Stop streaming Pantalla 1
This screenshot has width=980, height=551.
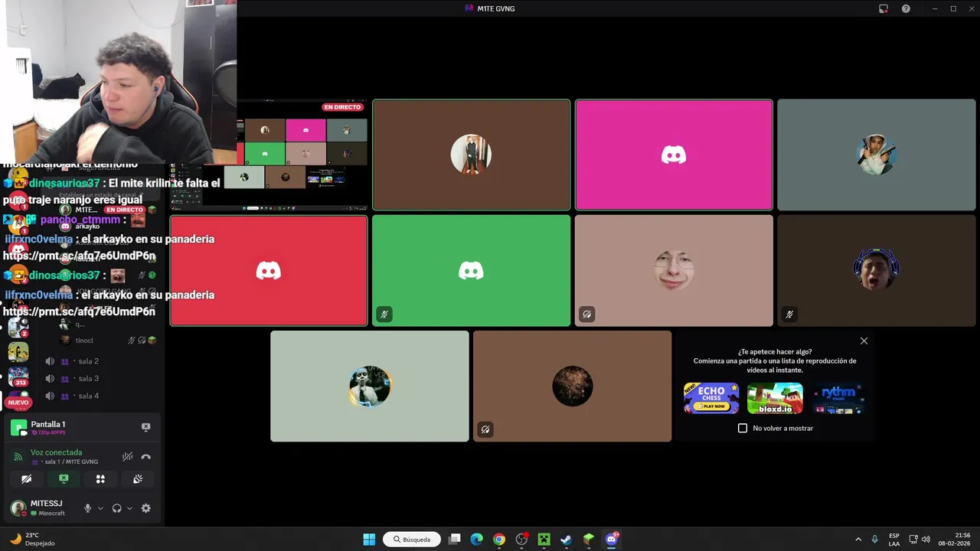[x=146, y=427]
